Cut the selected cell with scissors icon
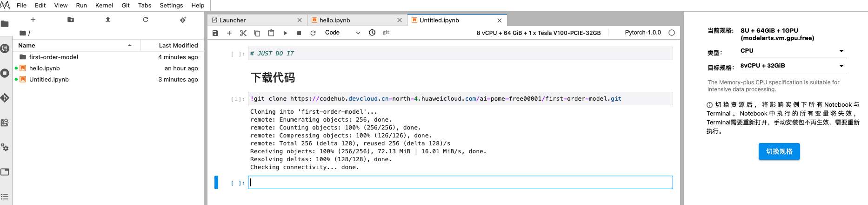 (x=243, y=33)
